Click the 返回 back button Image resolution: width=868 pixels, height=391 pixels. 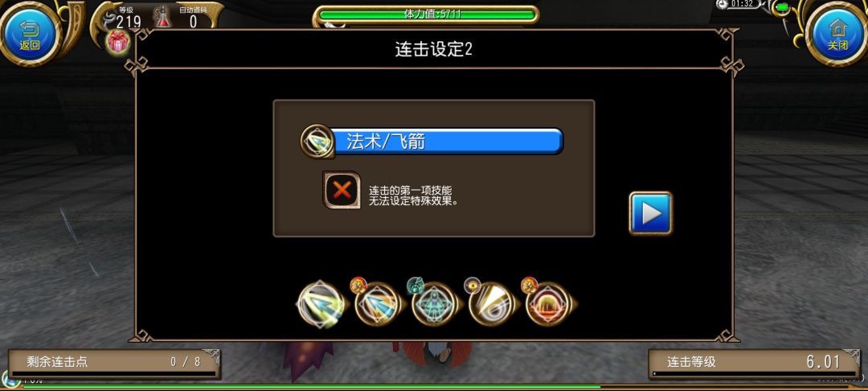click(x=30, y=34)
